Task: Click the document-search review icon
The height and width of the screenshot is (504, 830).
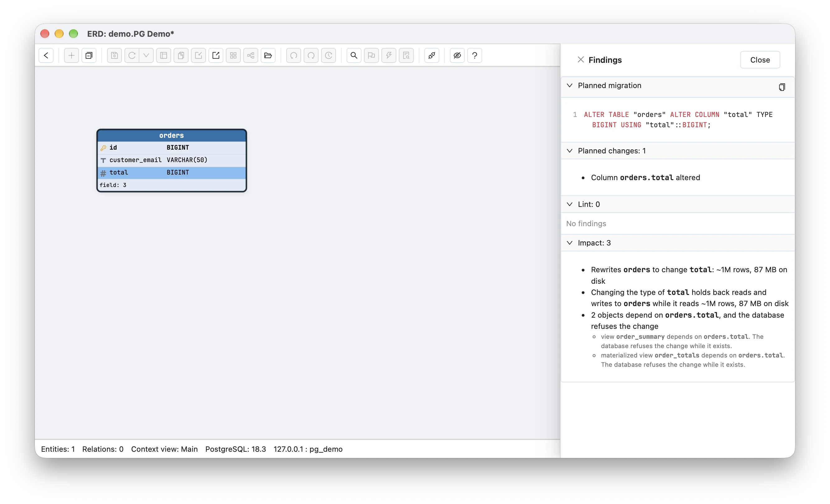Action: tap(406, 55)
